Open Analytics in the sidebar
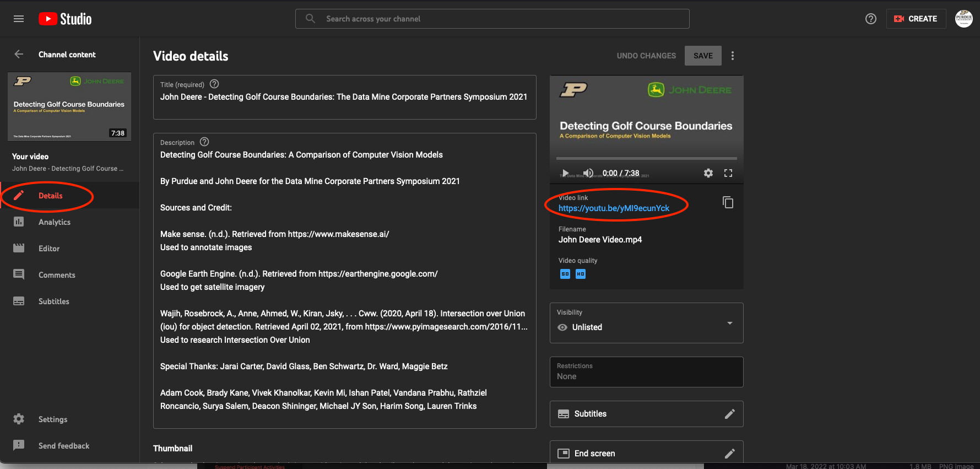Viewport: 980px width, 469px height. coord(54,222)
